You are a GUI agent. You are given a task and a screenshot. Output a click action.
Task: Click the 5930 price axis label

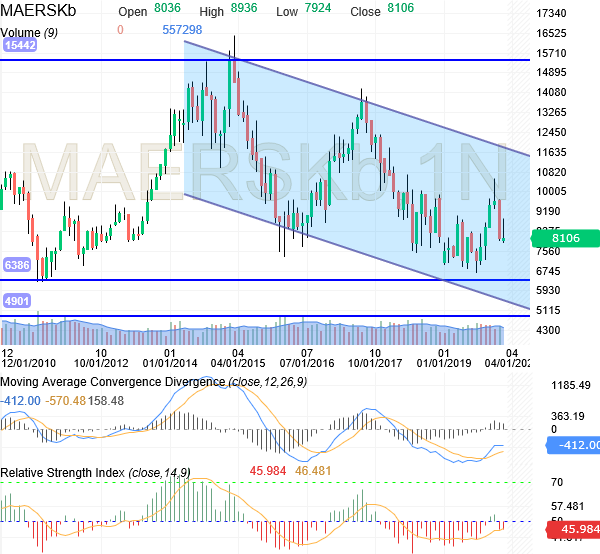click(x=548, y=290)
